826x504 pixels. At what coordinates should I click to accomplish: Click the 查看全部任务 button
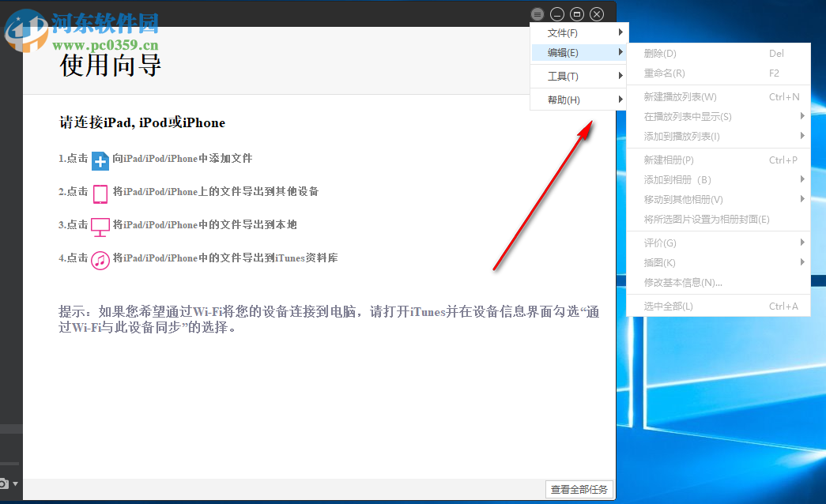coord(579,489)
